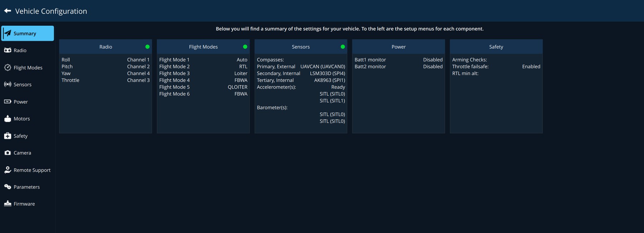
Task: Click the Roll row in Radio card
Action: 106,60
